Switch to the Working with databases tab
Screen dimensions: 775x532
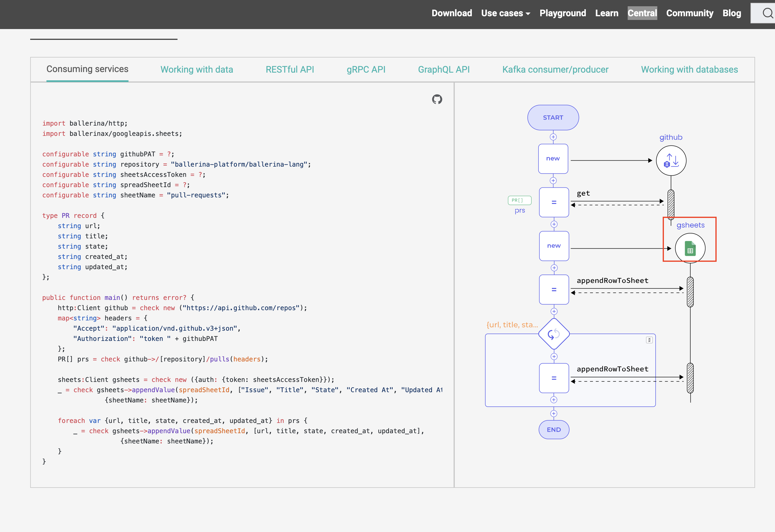(689, 69)
